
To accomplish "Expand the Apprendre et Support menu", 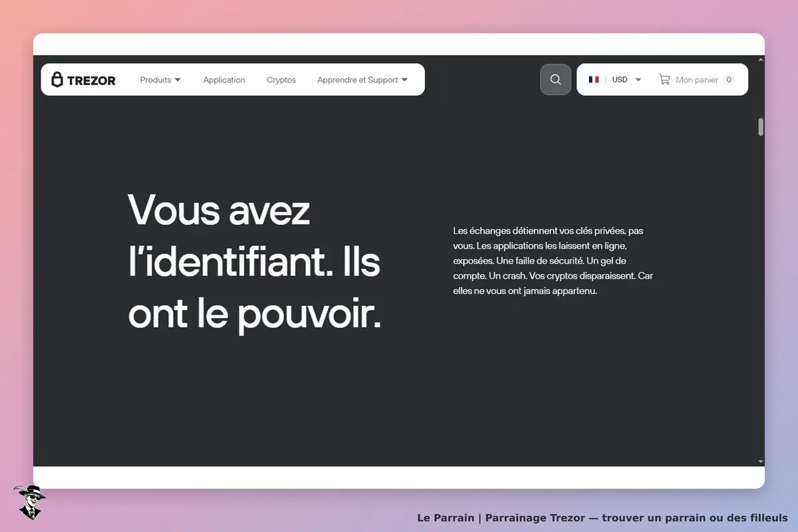I will point(362,80).
